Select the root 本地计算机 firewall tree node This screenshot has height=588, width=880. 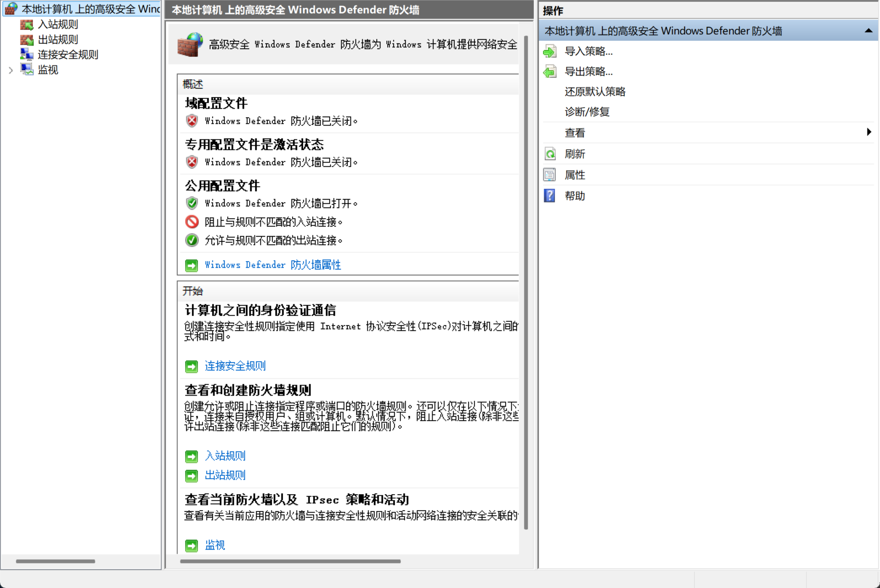82,9
